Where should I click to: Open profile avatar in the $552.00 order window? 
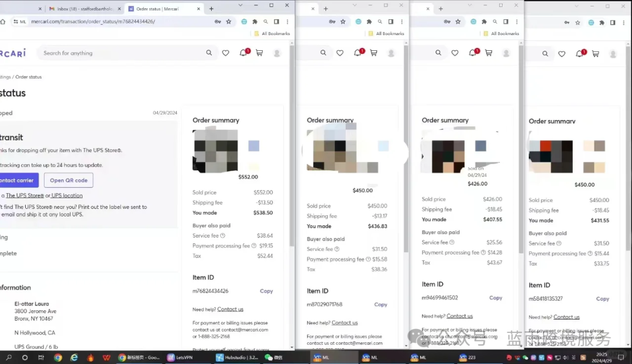pyautogui.click(x=277, y=53)
